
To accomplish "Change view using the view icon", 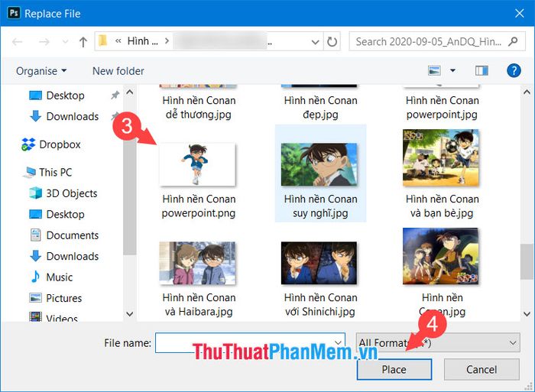I will (434, 70).
